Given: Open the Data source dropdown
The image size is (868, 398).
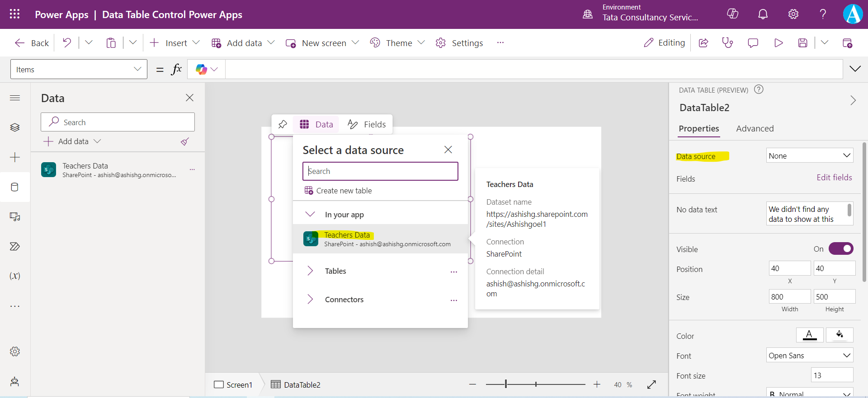Looking at the screenshot, I should coord(809,156).
